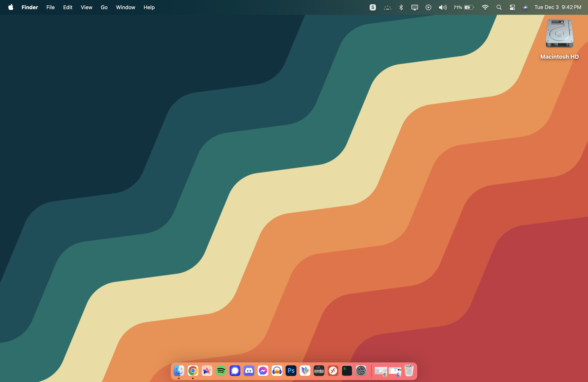The image size is (588, 382).
Task: Open the Trash in the Dock
Action: [409, 371]
